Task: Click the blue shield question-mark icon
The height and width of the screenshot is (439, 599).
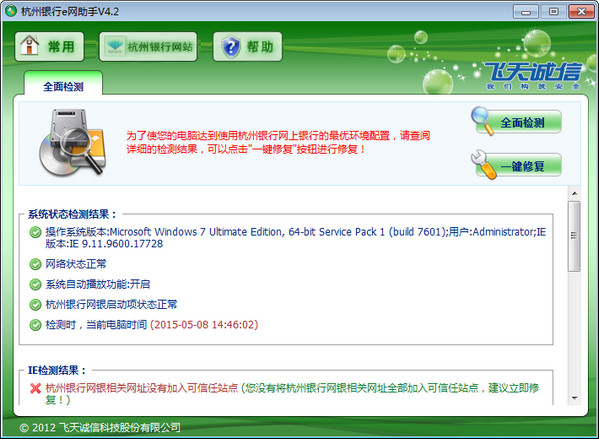Action: tap(231, 47)
